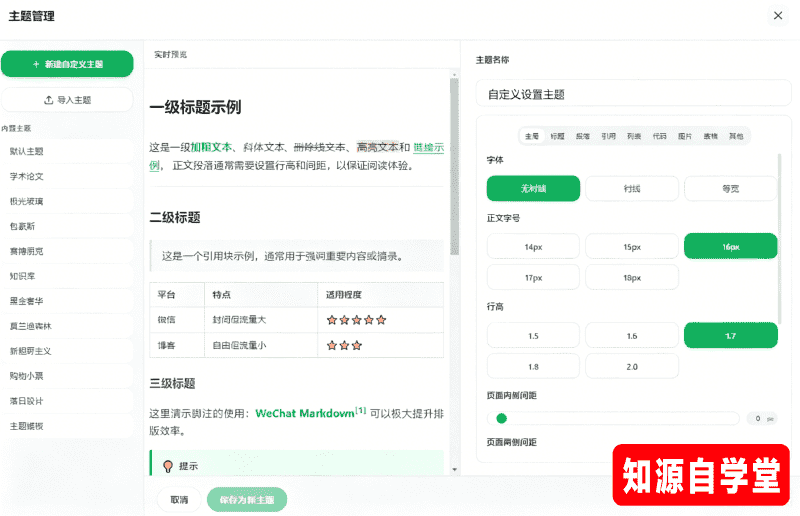The width and height of the screenshot is (800, 516).
Task: Set line height to 2.0
Action: (x=632, y=367)
